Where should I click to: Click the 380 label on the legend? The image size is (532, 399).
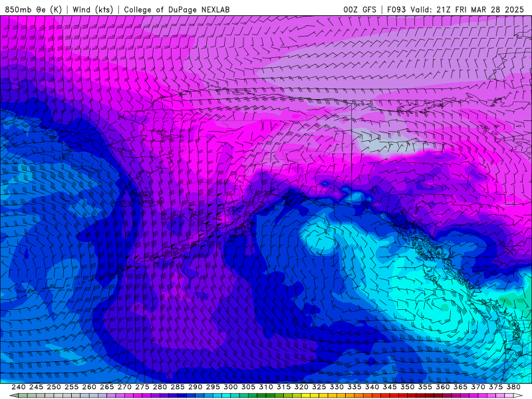tap(513, 387)
